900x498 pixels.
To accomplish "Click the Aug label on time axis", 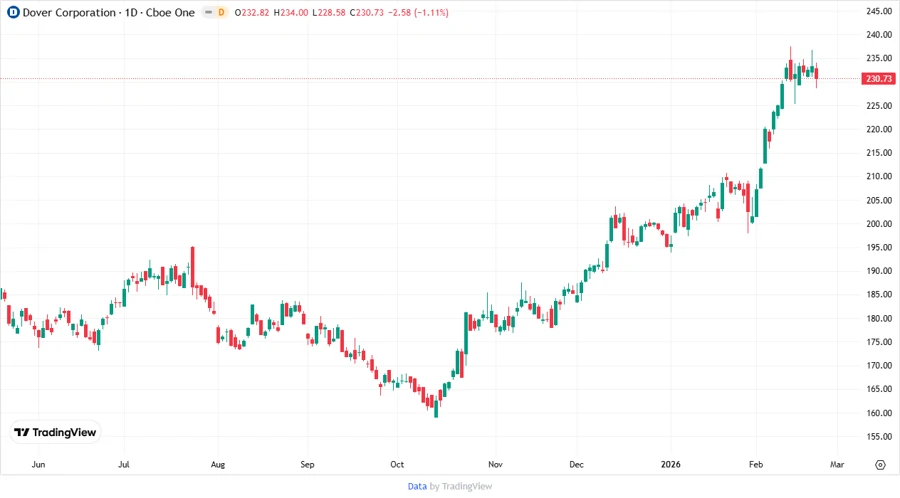I will pyautogui.click(x=218, y=464).
